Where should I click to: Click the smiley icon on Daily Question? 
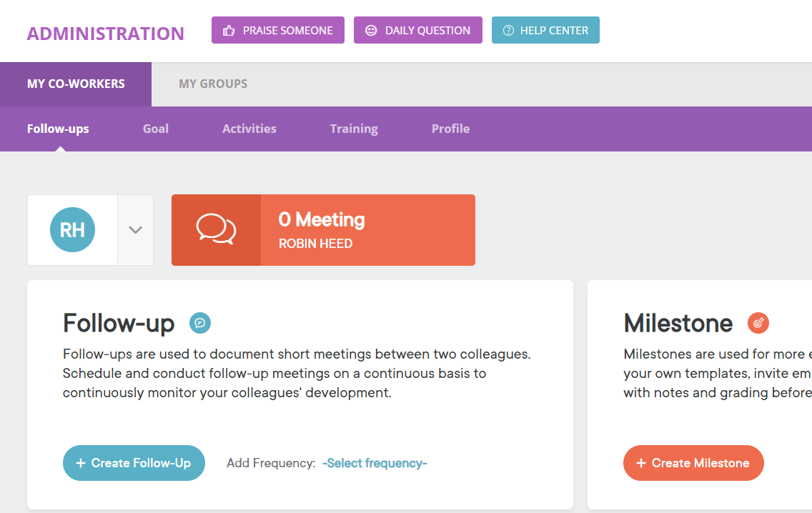[x=370, y=31]
